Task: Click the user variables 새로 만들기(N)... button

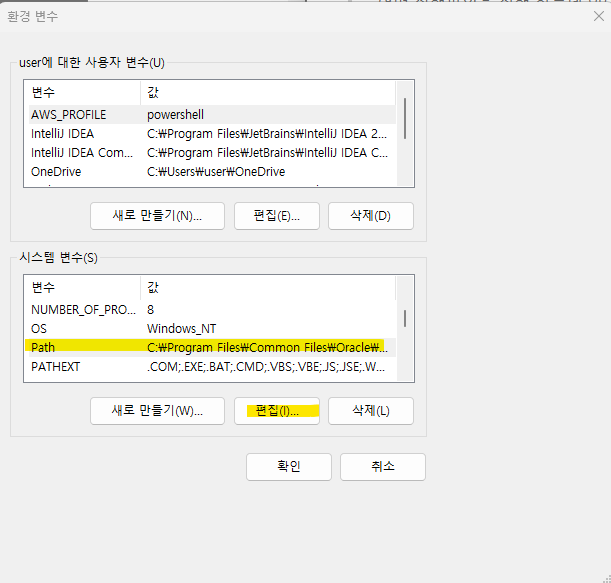Action: [157, 216]
